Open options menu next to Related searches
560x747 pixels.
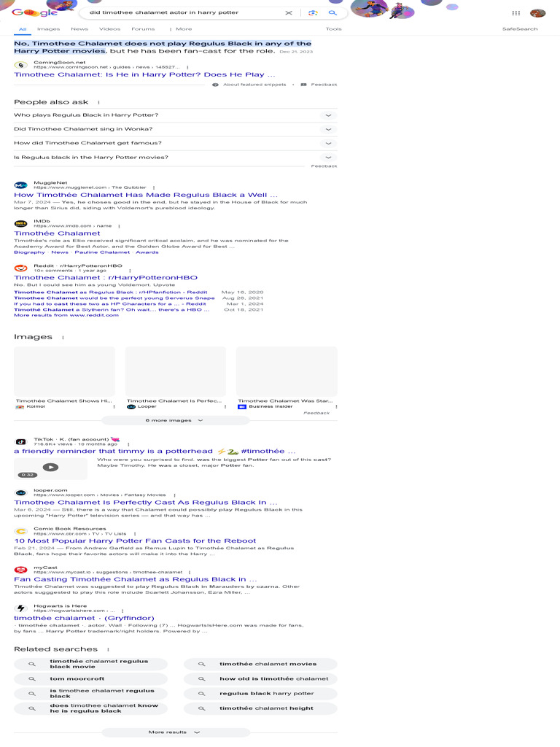[108, 649]
